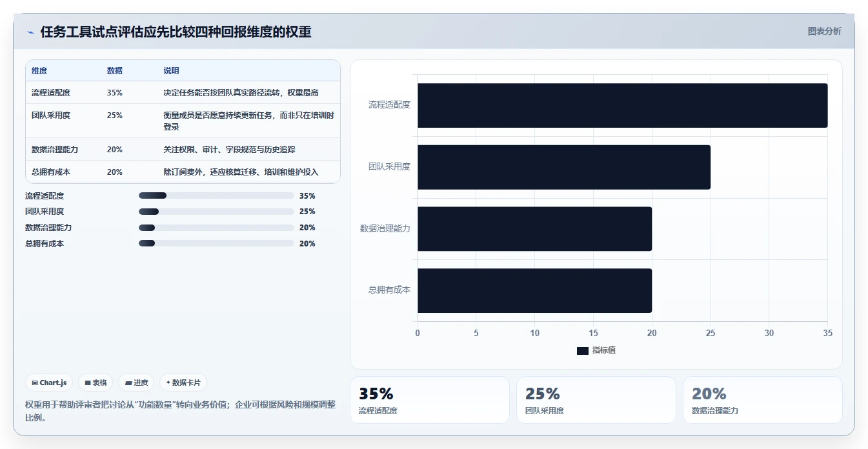Click the 数据治理能力 progress bar
868x449 pixels.
pos(216,228)
